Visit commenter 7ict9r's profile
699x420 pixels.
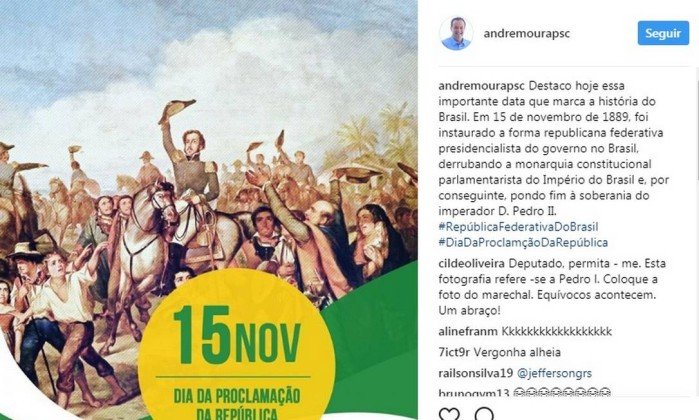[454, 353]
